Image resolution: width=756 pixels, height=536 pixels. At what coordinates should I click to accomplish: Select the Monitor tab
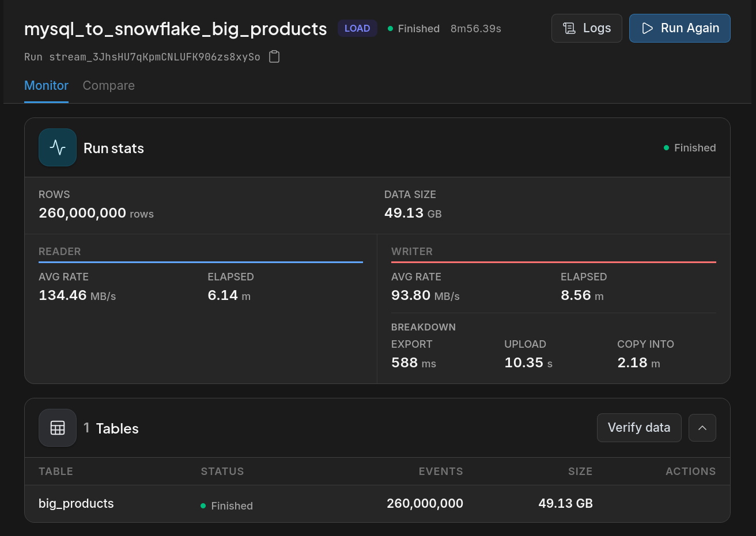point(46,86)
